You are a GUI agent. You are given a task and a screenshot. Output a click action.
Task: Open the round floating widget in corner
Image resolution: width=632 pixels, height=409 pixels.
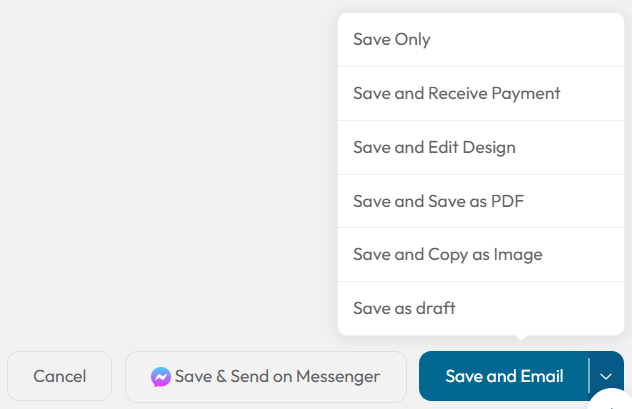pyautogui.click(x=612, y=401)
